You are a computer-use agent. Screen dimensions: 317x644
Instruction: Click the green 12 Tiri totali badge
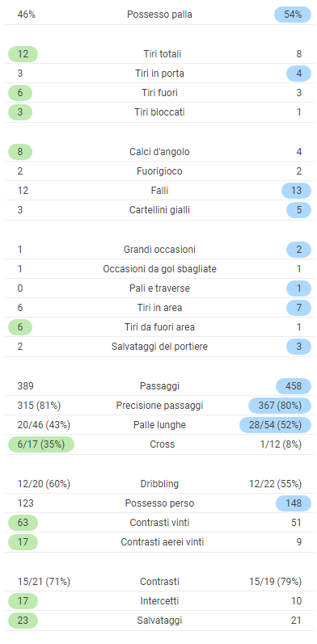pos(23,54)
